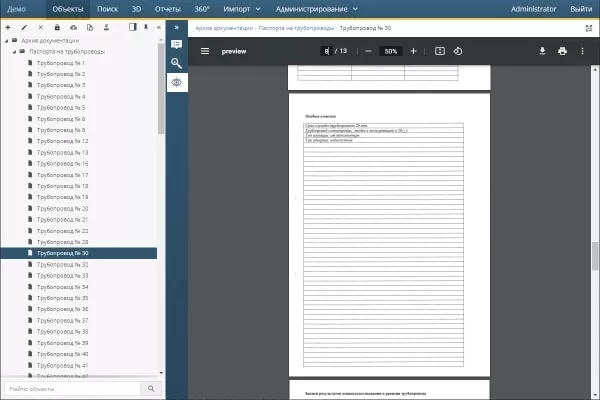Image resolution: width=600 pixels, height=400 pixels.
Task: Download the PDF document
Action: (543, 51)
